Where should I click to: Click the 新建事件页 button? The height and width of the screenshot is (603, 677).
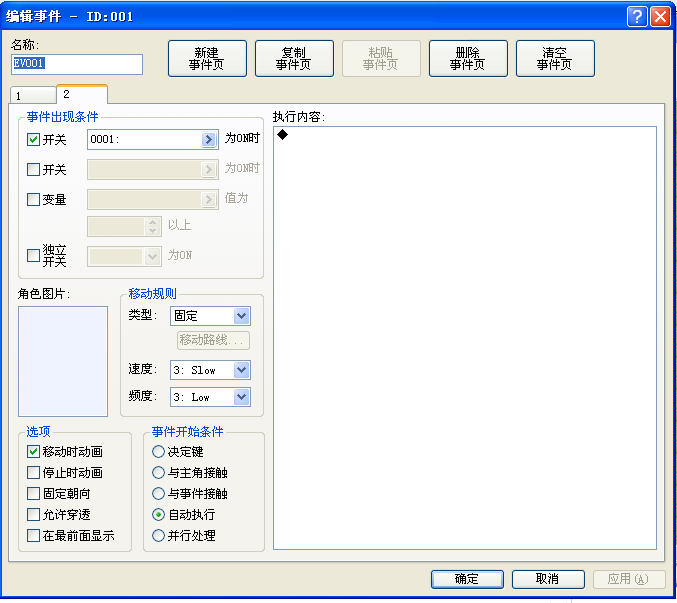coord(207,59)
